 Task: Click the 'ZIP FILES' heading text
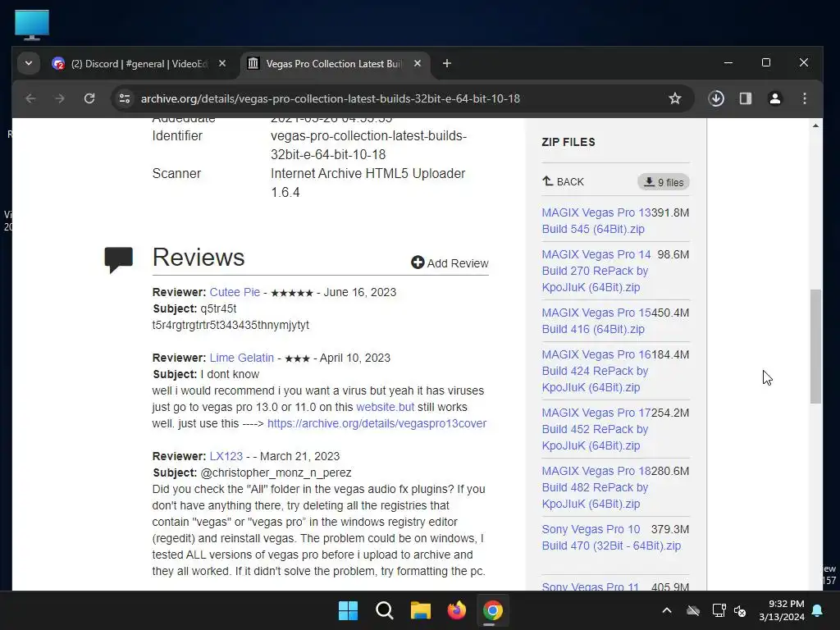tap(568, 142)
